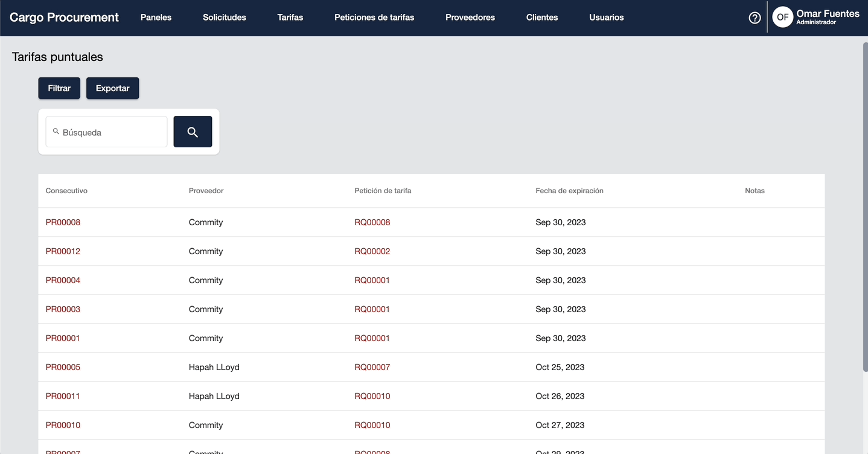
Task: Open the Proveedores page
Action: point(470,18)
